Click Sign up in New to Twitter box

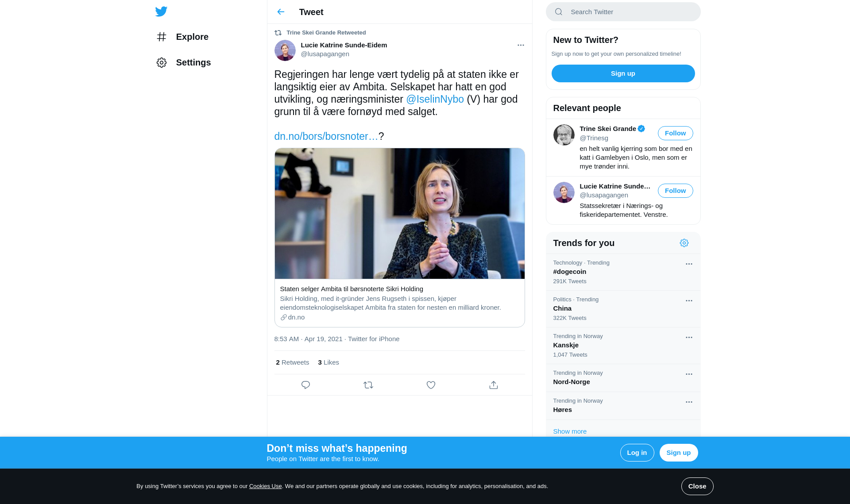pos(623,73)
